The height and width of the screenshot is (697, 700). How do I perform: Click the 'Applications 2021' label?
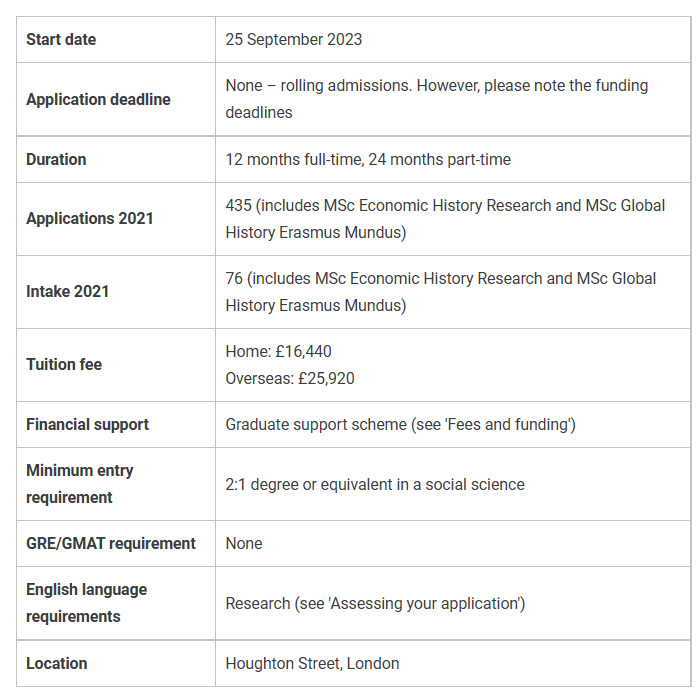pos(90,218)
